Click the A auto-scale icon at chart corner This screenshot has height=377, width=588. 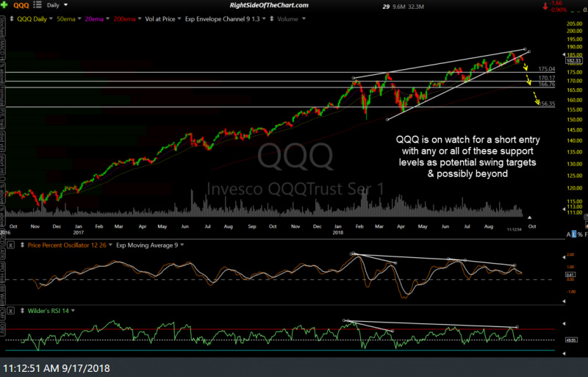click(568, 233)
